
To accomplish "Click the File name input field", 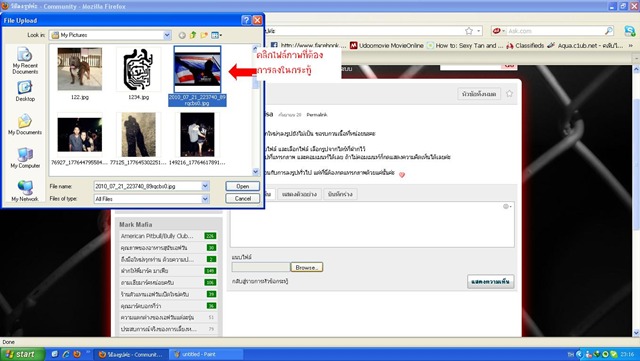I will pos(147,186).
